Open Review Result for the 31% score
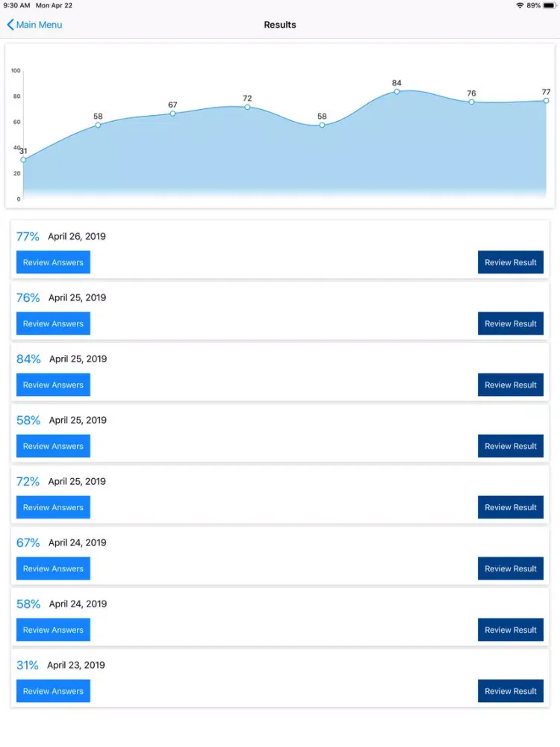 click(x=511, y=691)
